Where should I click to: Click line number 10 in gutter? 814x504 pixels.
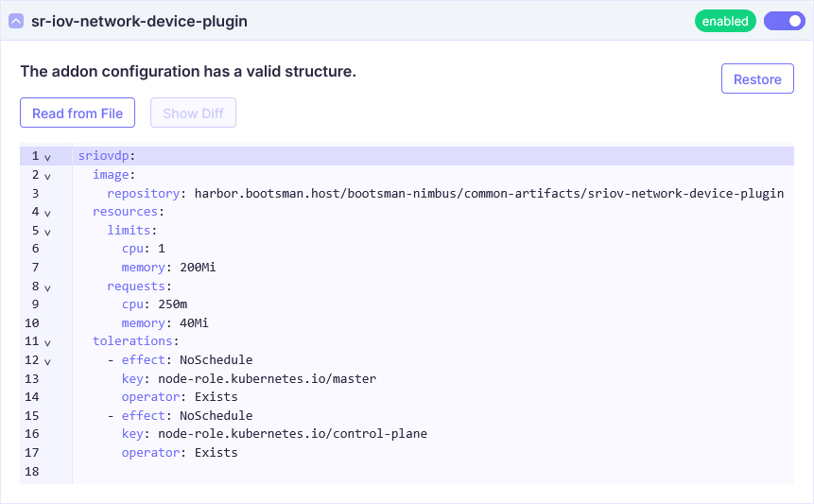31,322
